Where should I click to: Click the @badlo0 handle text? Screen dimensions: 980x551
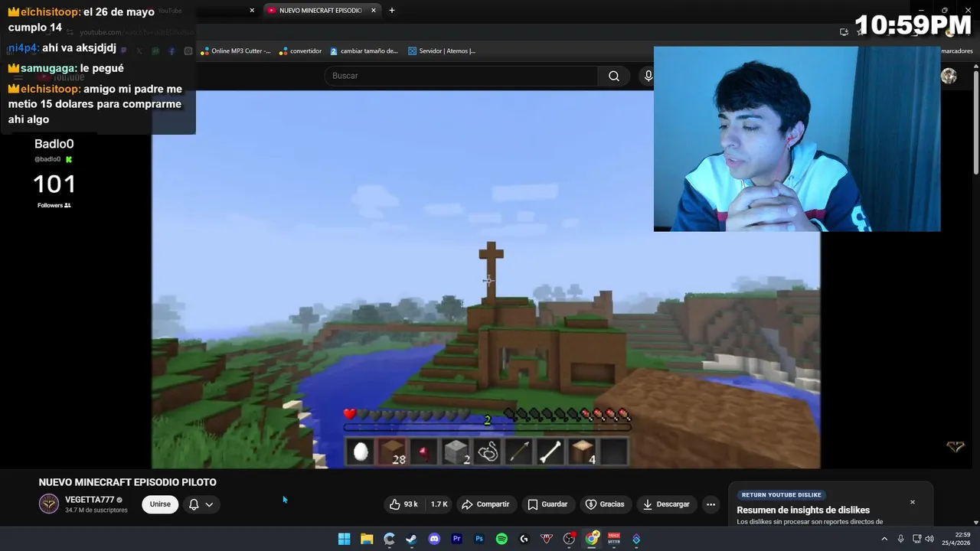click(x=47, y=159)
